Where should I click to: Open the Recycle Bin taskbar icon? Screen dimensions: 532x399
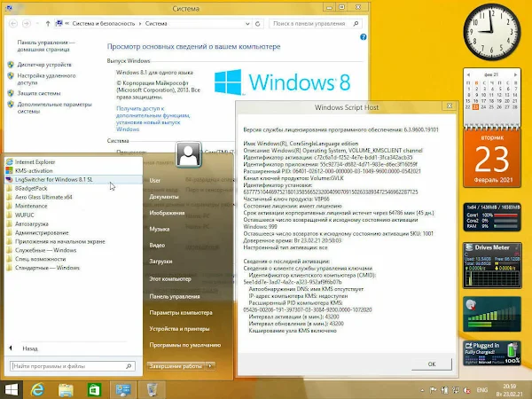152,390
